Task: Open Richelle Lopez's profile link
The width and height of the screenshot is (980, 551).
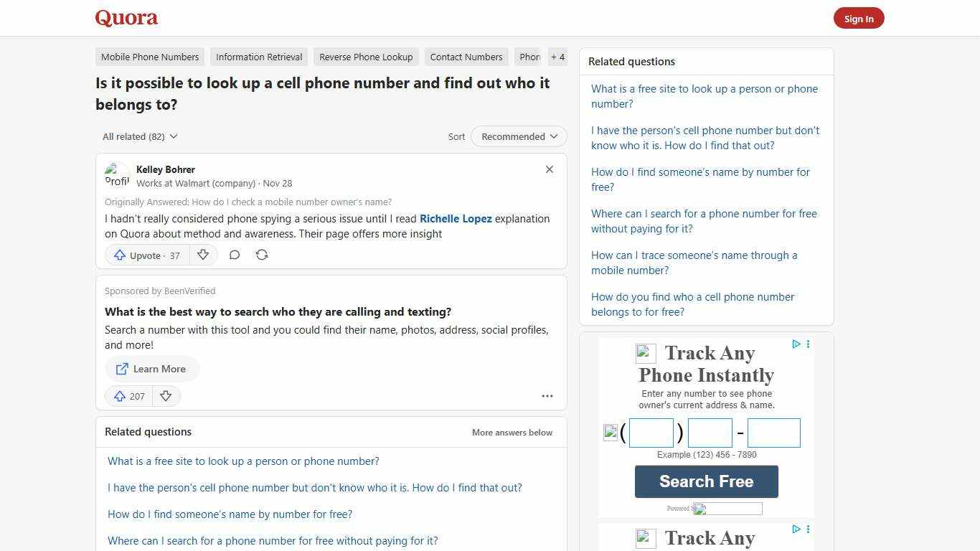Action: tap(456, 218)
